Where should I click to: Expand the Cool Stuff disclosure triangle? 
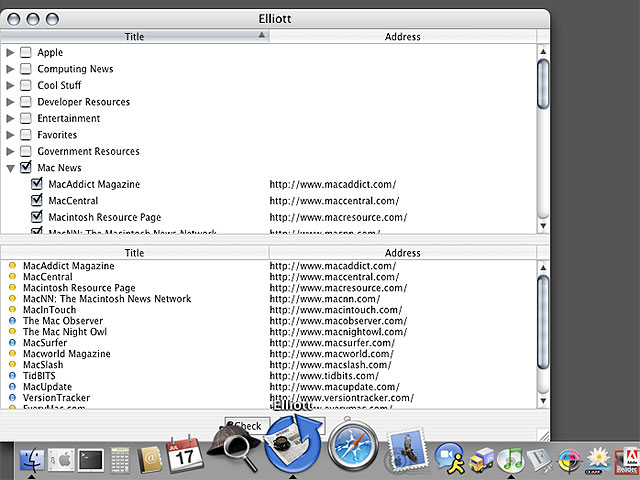point(10,85)
